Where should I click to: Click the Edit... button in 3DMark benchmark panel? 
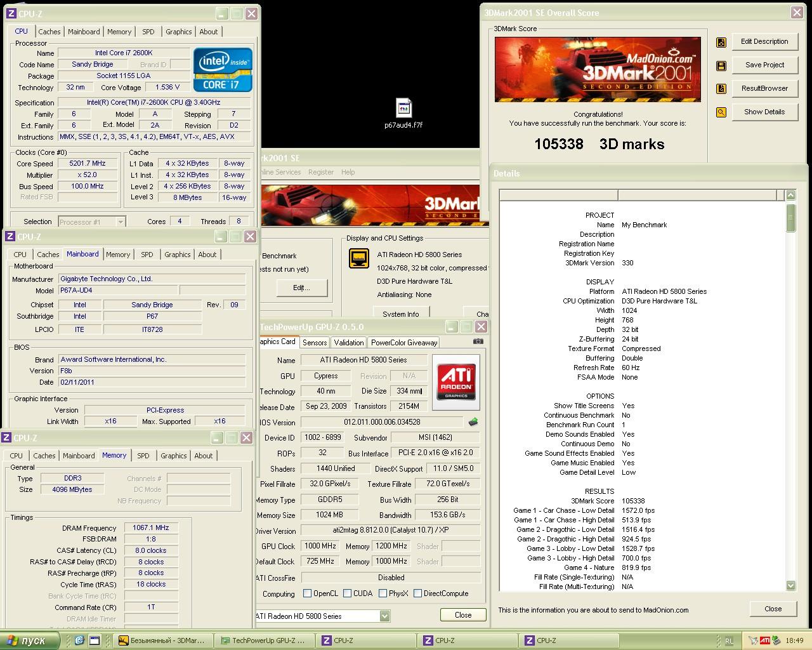coord(301,288)
